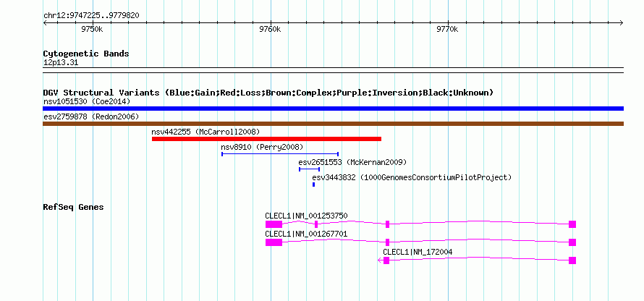Screen dimensions: 644x301
Task: Click the rightmost exon of CLECL1 NM_001267701
Action: [572, 242]
